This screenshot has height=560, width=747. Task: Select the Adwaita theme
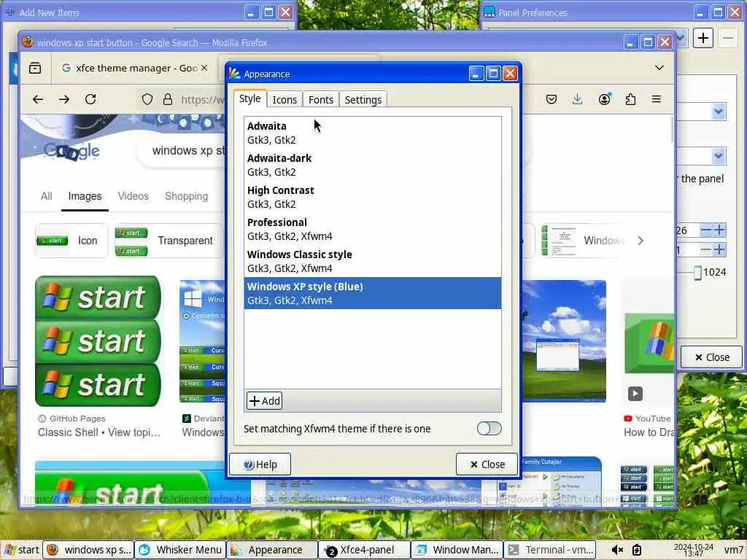pos(373,133)
